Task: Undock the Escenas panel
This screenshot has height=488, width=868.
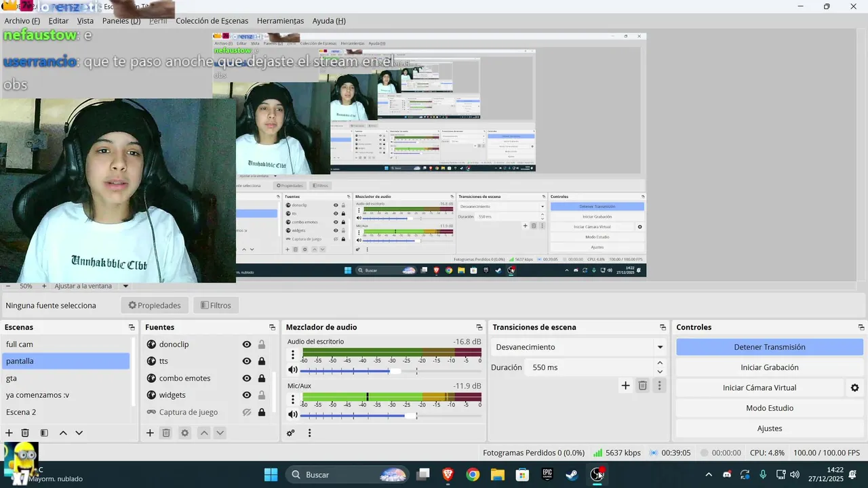Action: 132,327
